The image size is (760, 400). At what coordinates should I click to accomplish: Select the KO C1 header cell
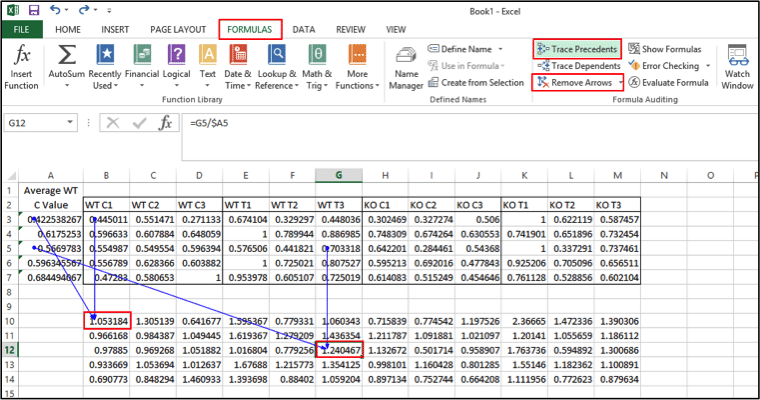coord(385,205)
